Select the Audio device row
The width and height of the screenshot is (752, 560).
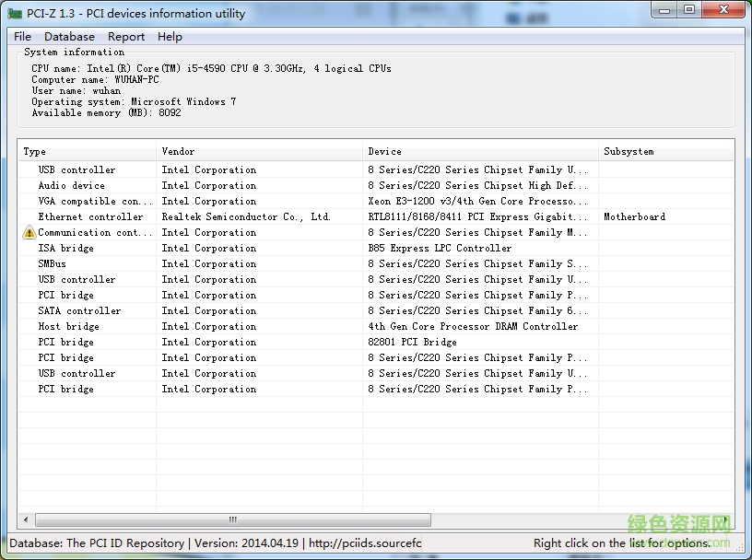[x=376, y=185]
